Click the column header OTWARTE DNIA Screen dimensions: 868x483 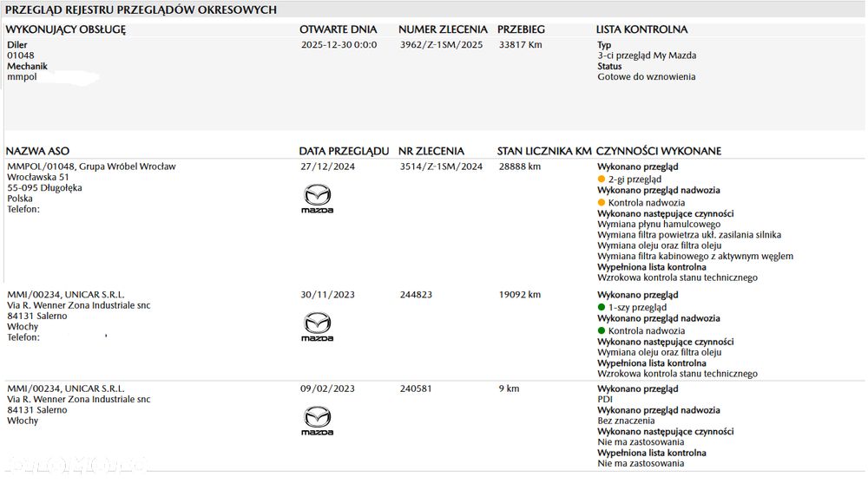click(339, 29)
